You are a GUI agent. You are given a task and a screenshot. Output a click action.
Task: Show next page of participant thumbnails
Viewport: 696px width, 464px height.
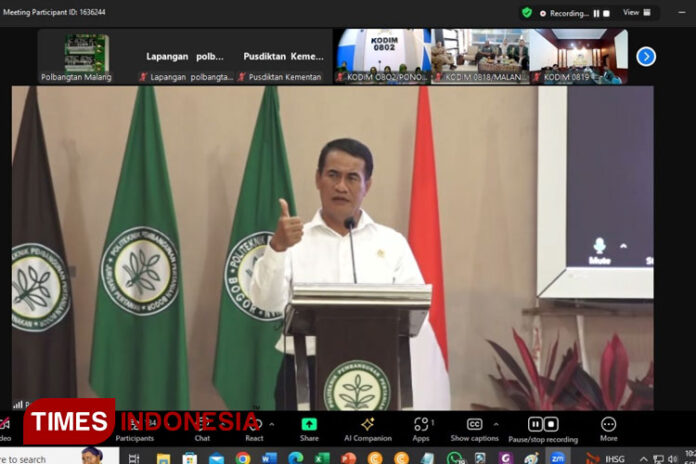[x=646, y=56]
